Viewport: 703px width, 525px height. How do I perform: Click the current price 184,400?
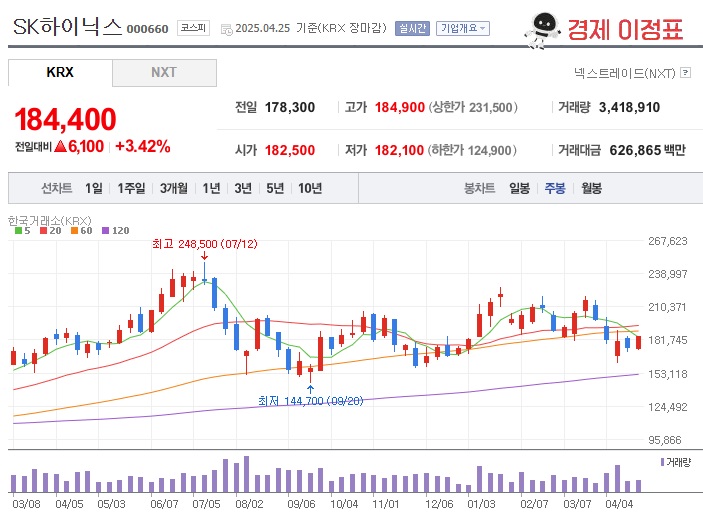coord(65,119)
